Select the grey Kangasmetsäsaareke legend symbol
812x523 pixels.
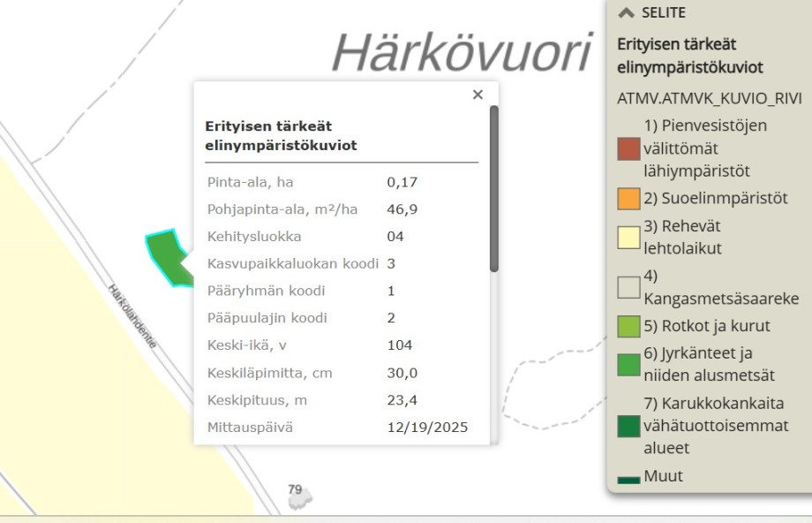click(628, 287)
